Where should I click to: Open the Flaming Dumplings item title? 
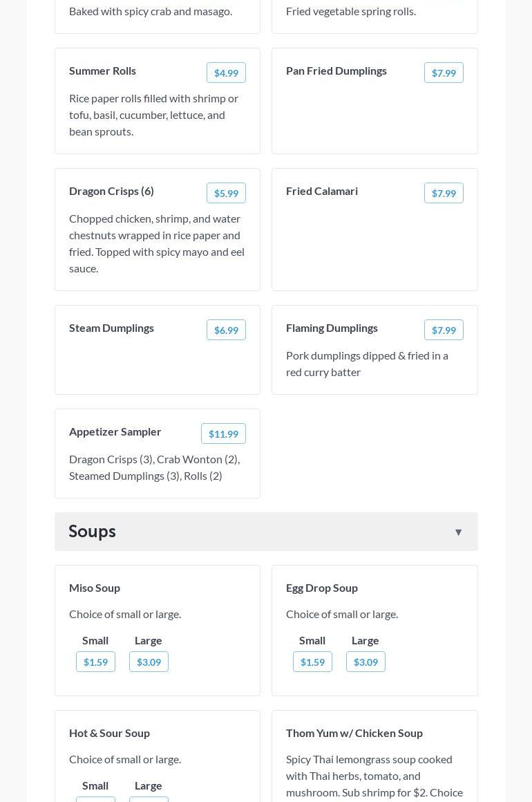click(332, 328)
